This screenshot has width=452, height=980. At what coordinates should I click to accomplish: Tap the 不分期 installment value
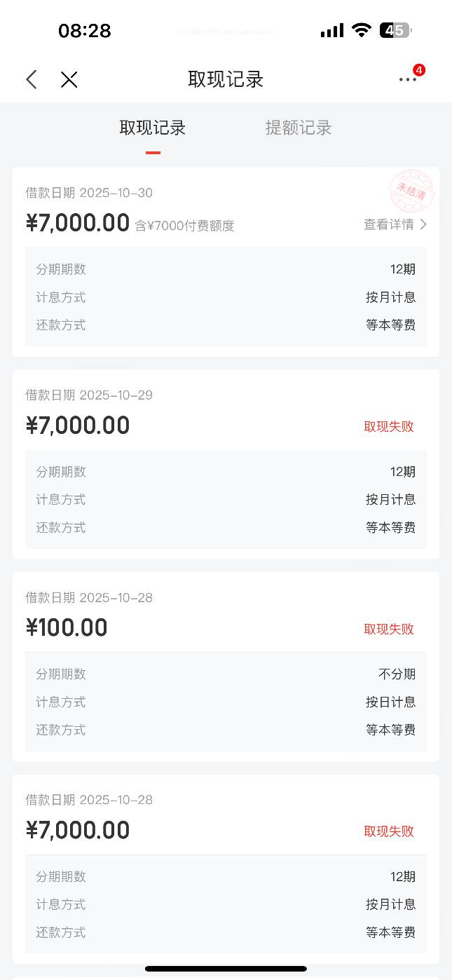pyautogui.click(x=397, y=674)
